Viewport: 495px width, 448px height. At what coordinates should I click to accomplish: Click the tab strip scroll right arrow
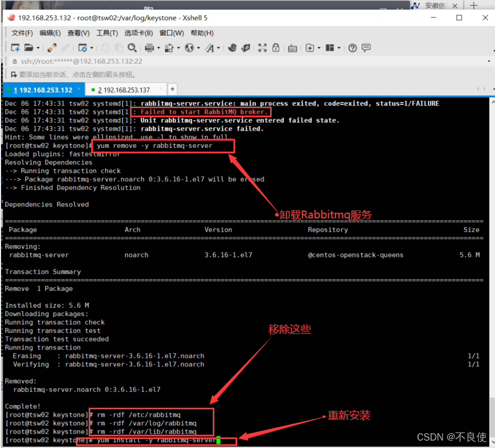(484, 89)
